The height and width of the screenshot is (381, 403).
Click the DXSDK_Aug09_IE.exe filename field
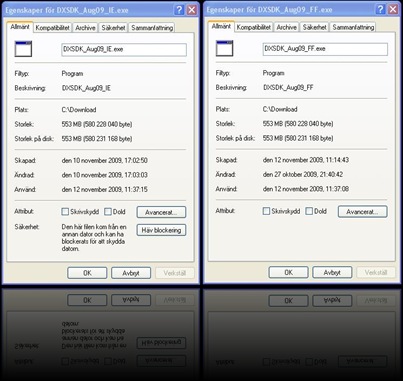pyautogui.click(x=124, y=49)
